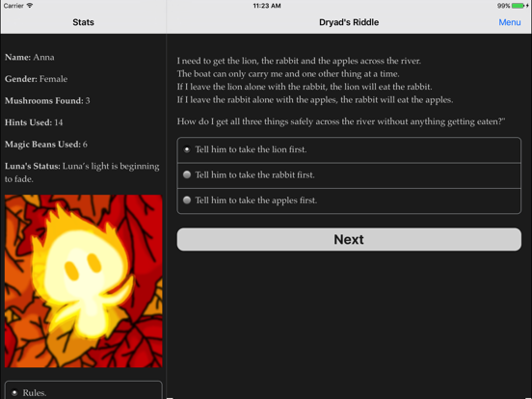Tap the Carrier label in status bar
This screenshot has width=532, height=399.
(13, 6)
